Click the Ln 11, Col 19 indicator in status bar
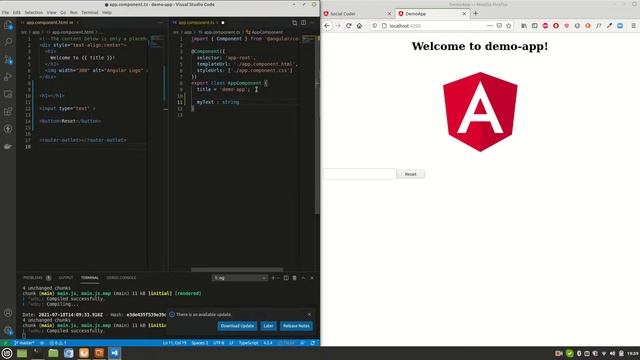 coord(175,343)
